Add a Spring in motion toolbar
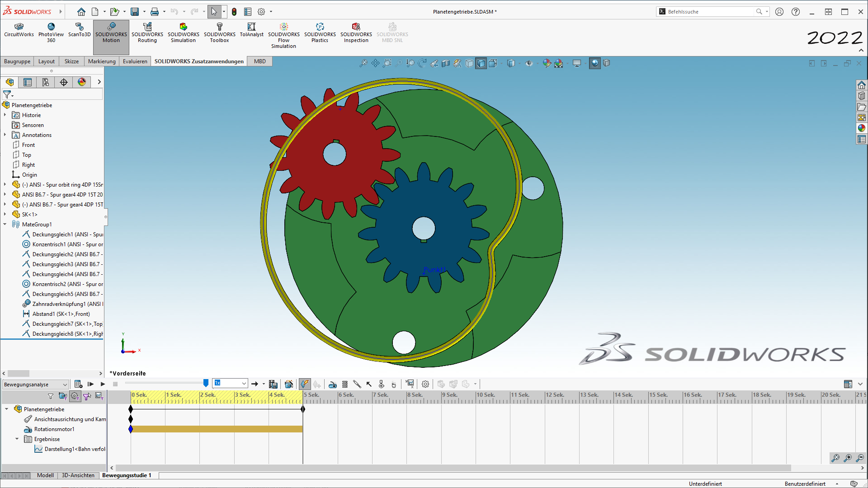The image size is (868, 488). tap(345, 384)
